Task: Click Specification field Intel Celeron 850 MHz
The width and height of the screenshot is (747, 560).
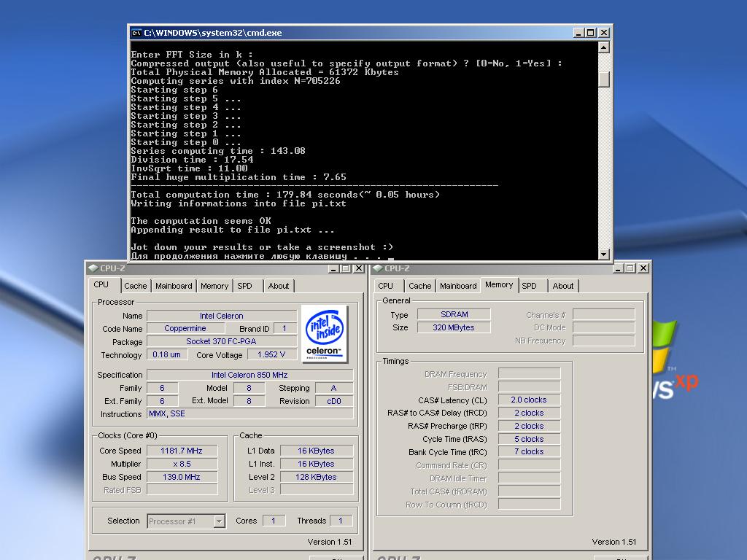Action: click(x=249, y=375)
